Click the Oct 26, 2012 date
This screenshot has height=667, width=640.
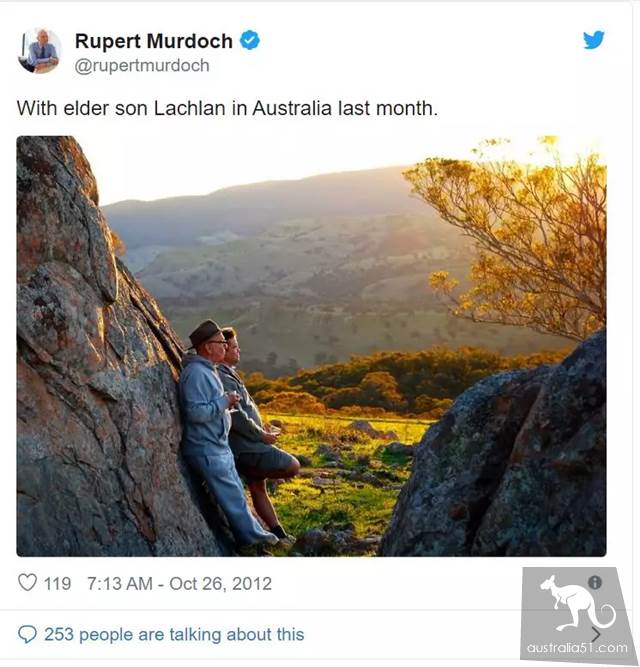[x=220, y=583]
